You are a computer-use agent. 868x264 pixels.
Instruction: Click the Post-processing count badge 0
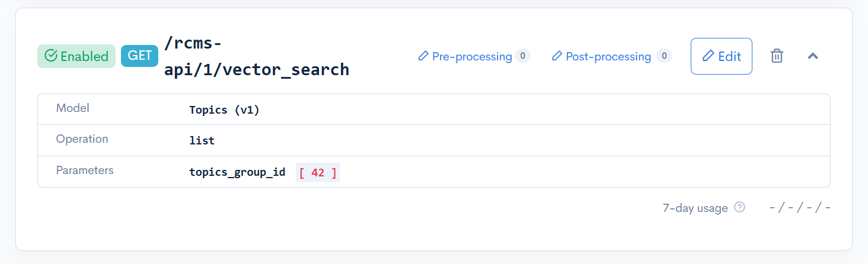(664, 56)
